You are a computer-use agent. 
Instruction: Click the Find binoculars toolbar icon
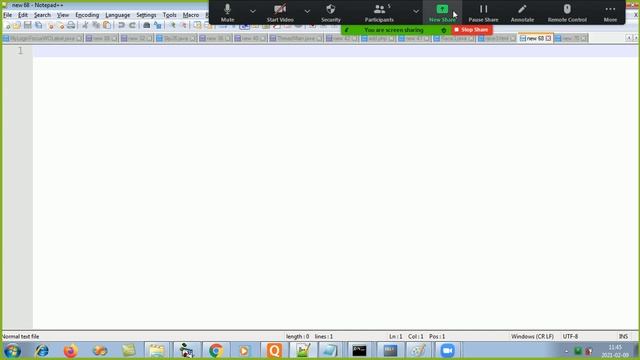pos(147,26)
